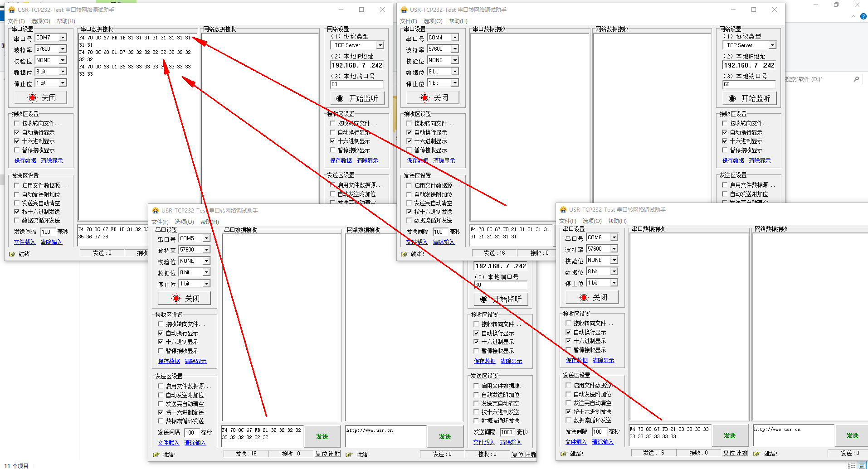Click the app icon in COM6 window title bar

pyautogui.click(x=563, y=209)
